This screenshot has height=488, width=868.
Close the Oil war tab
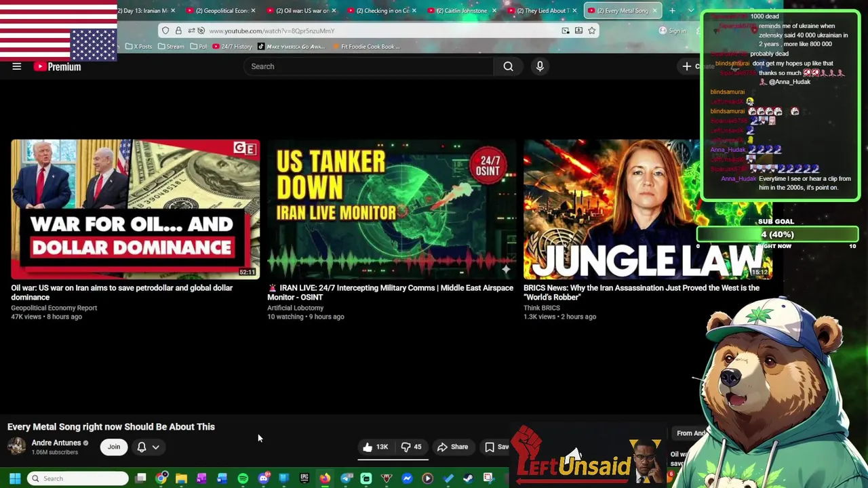(334, 10)
